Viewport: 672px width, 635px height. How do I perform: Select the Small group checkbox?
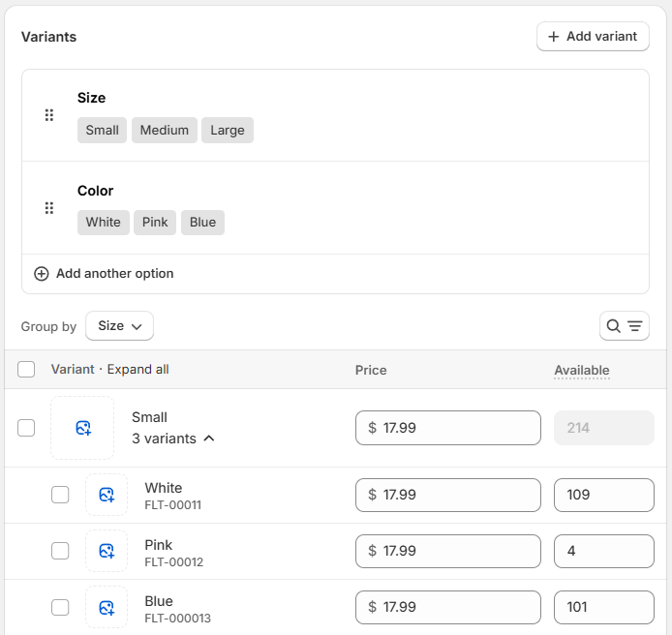pos(27,428)
